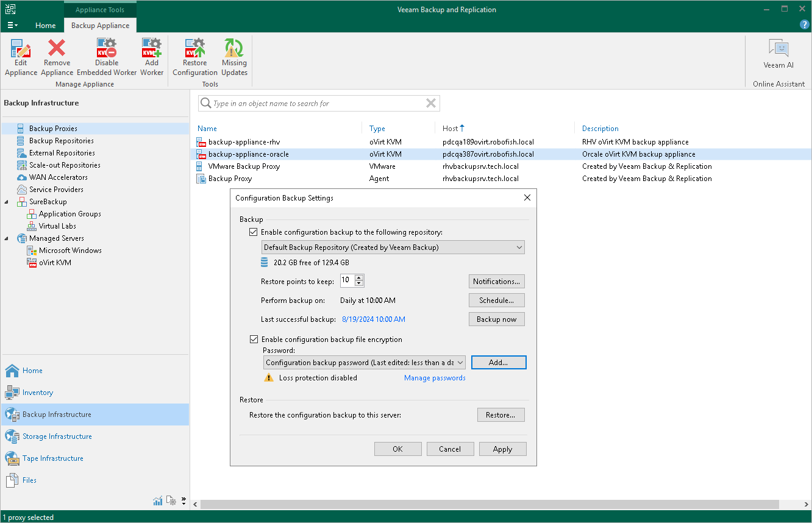Image resolution: width=812 pixels, height=523 pixels.
Task: Switch to the Home ribbon tab
Action: click(x=46, y=26)
